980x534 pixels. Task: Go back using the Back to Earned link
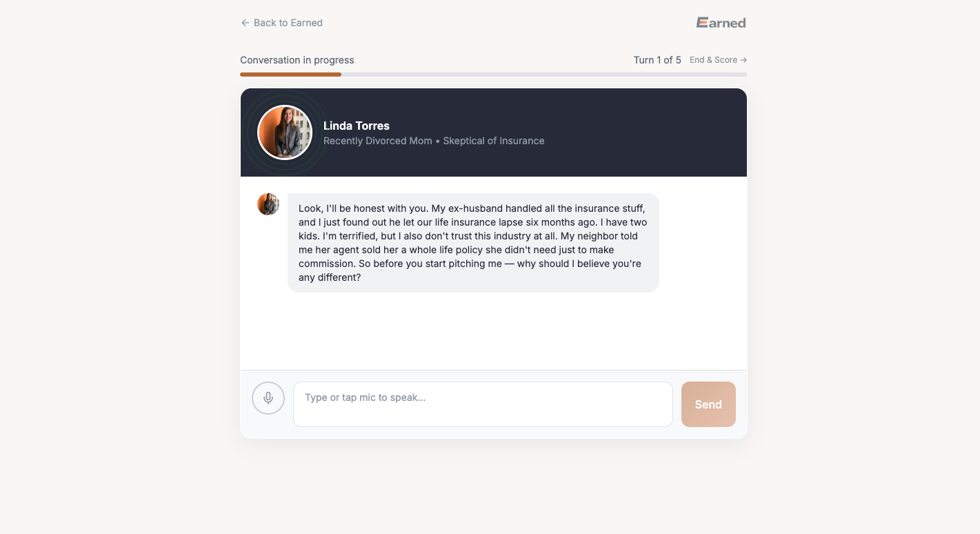point(288,23)
